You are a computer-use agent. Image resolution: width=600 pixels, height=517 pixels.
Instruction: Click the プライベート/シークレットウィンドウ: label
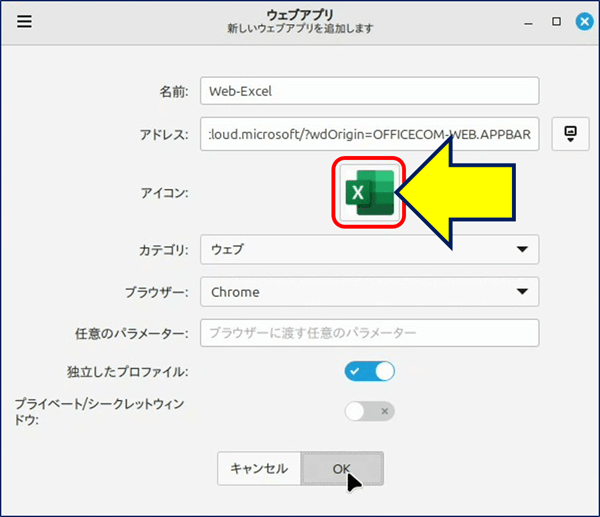pos(99,412)
